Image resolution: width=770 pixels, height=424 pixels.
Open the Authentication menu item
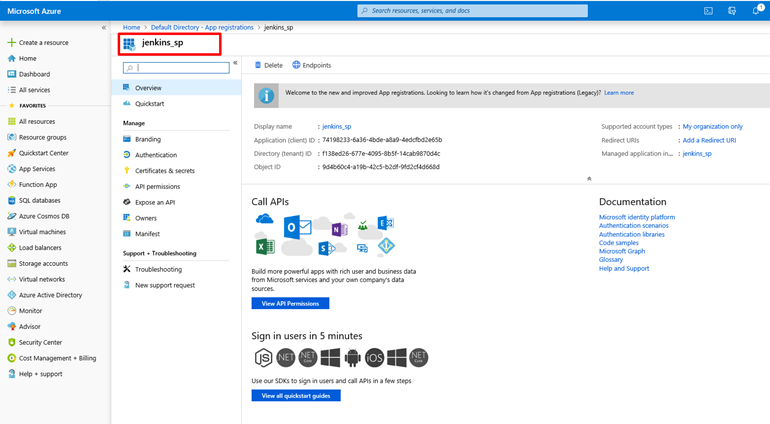coord(176,155)
